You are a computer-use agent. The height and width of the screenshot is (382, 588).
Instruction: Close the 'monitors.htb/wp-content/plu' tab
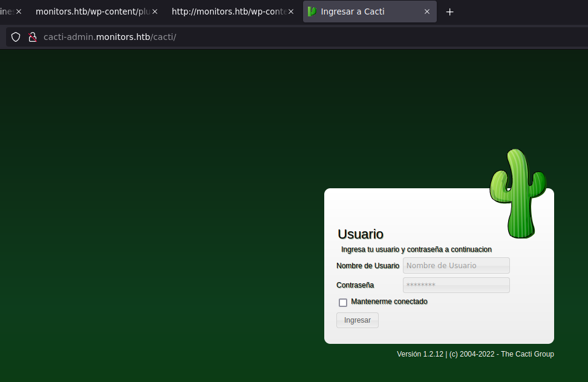[x=155, y=12]
